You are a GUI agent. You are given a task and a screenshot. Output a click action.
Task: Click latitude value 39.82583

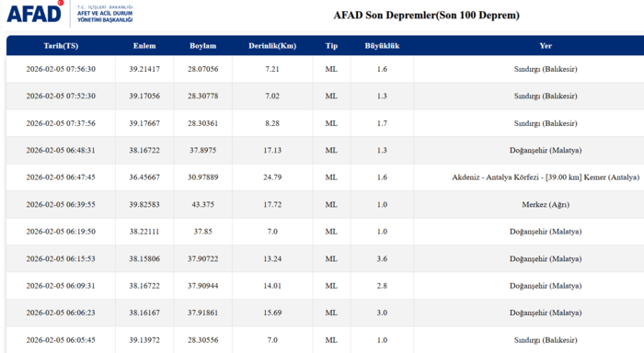click(144, 204)
